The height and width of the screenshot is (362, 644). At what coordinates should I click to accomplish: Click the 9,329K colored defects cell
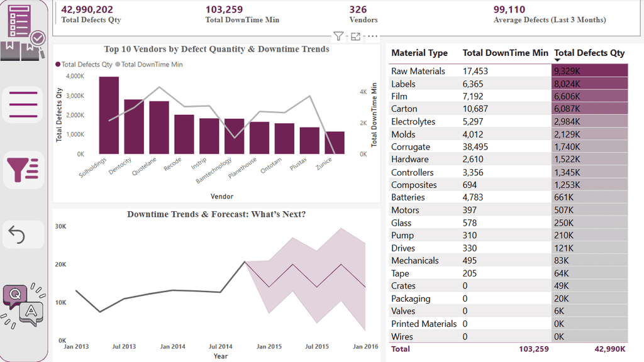point(589,71)
